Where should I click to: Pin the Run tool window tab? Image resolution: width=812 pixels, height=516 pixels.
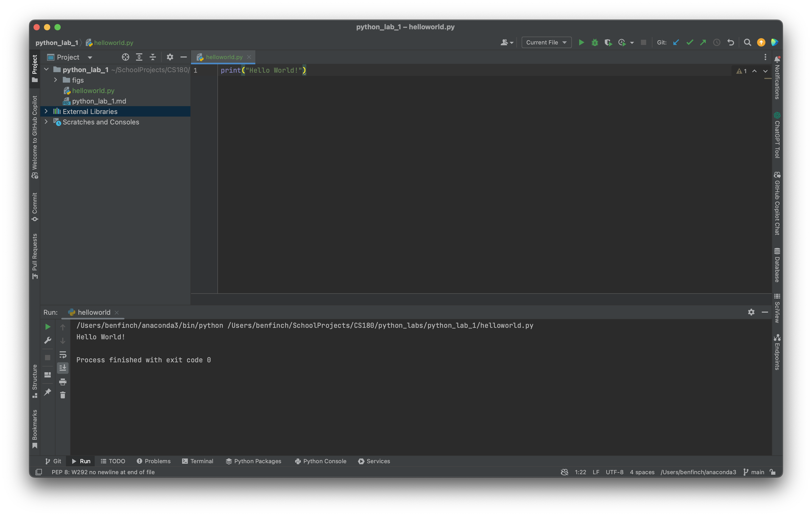48,392
